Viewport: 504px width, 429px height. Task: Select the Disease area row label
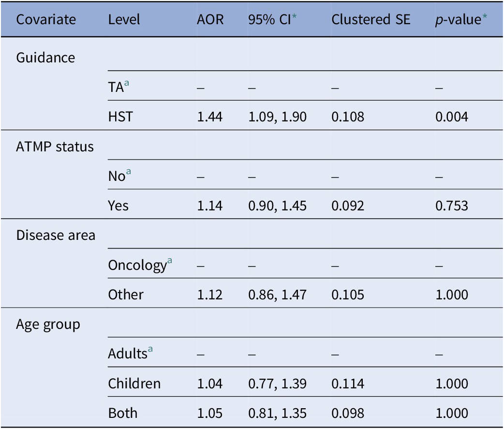pyautogui.click(x=56, y=236)
